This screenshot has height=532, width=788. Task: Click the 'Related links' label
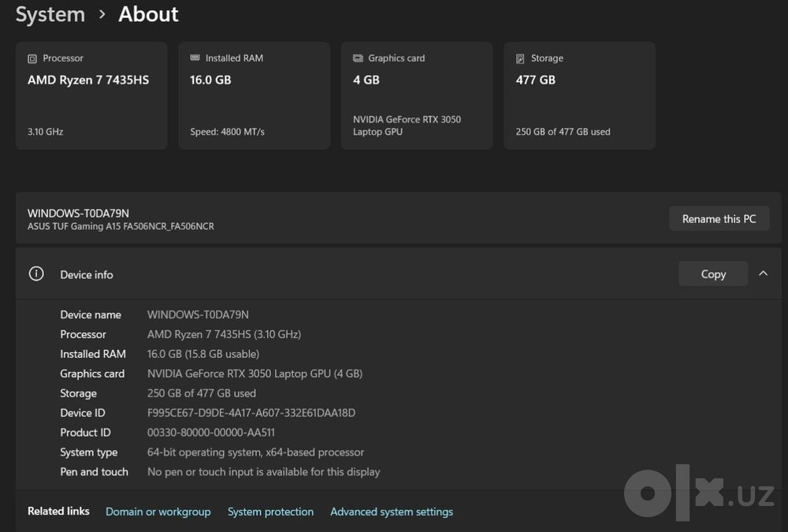58,511
